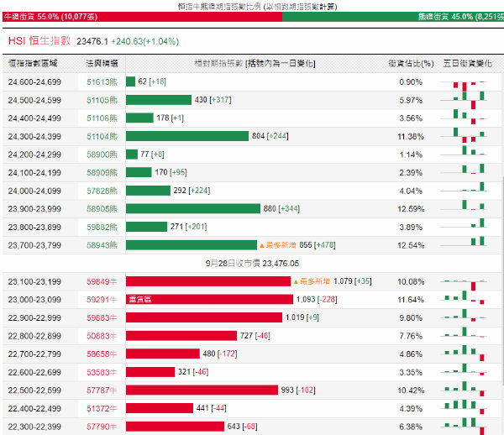The height and width of the screenshot is (435, 504).
Task: Click the 相對期指張數 column header
Action: tap(255, 63)
